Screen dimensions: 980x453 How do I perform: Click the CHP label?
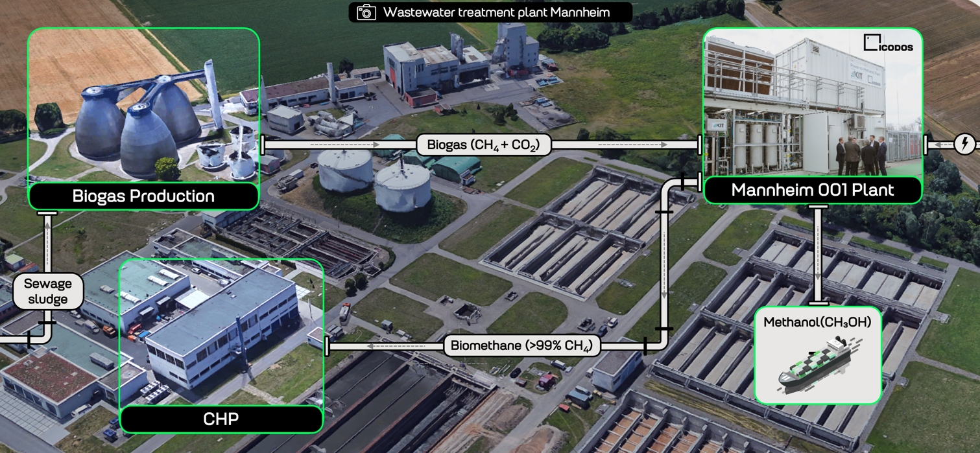click(221, 419)
